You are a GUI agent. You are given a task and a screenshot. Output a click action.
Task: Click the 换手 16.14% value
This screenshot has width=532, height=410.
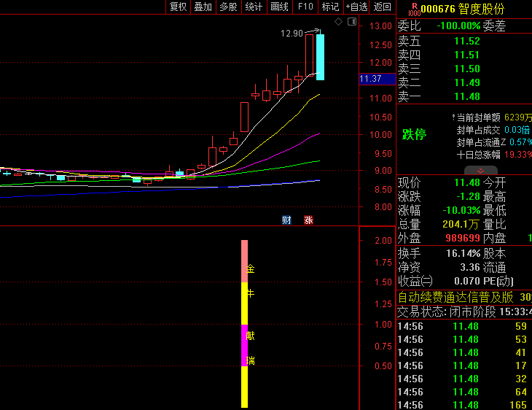click(x=463, y=253)
